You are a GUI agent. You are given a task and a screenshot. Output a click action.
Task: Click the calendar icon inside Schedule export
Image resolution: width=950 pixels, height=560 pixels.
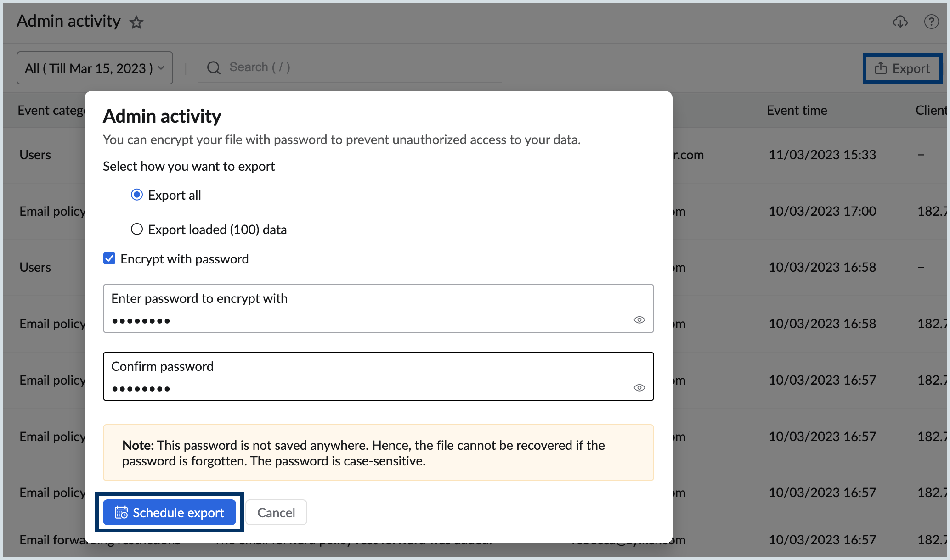tap(120, 512)
